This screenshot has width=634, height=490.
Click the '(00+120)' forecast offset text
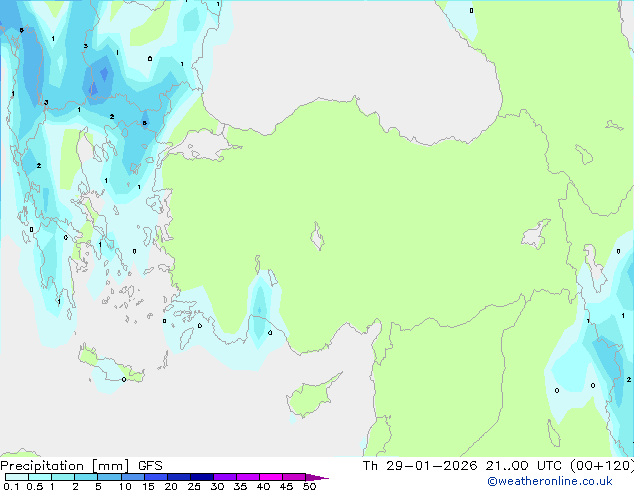(602, 466)
